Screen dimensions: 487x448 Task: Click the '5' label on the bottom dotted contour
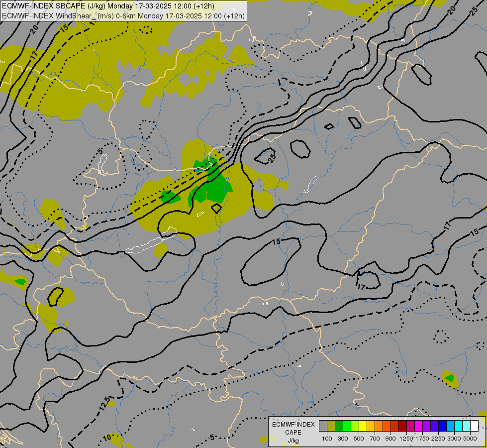point(212,438)
